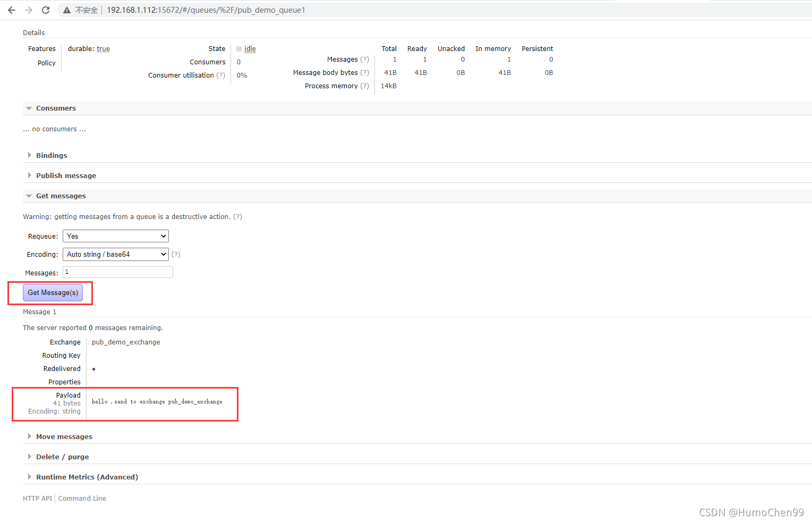
Task: Click the pub_demo_exchange exchange value
Action: pyautogui.click(x=126, y=342)
